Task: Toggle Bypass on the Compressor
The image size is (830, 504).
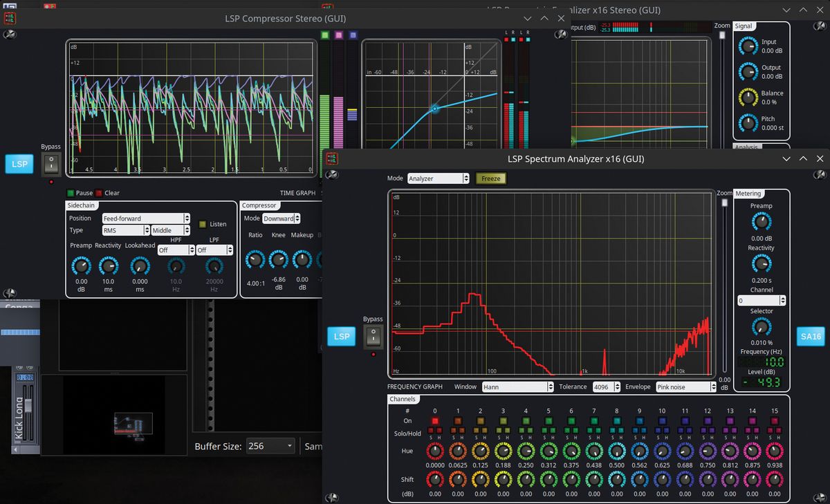Action: coord(50,165)
